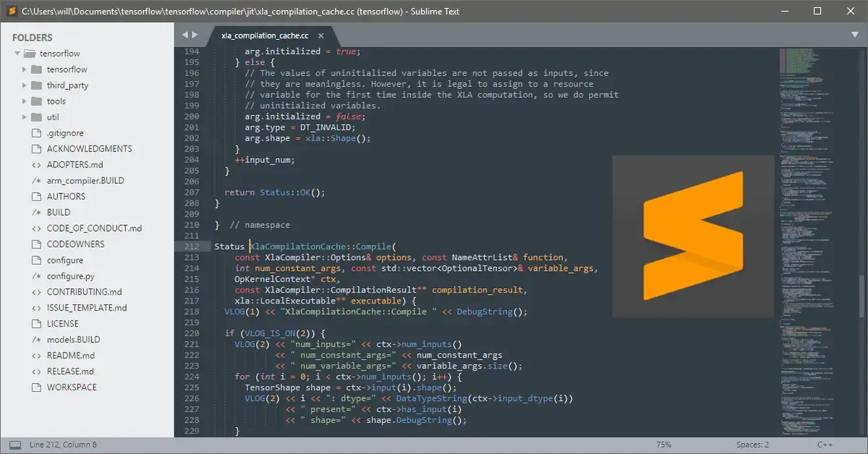Click the FOLDERS sidebar heading
The image size is (868, 454).
[x=33, y=38]
